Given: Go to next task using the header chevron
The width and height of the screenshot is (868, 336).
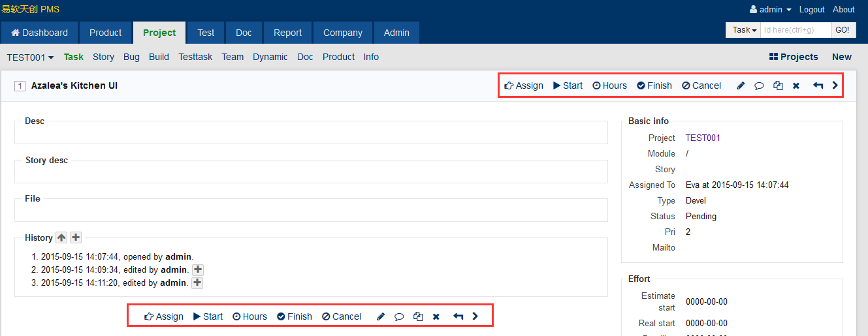Looking at the screenshot, I should click(x=835, y=85).
